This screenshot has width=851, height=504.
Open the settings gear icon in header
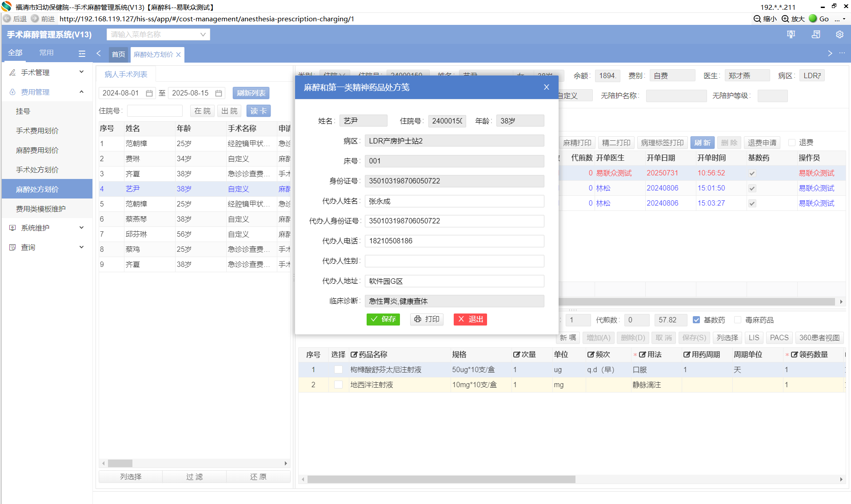point(839,35)
